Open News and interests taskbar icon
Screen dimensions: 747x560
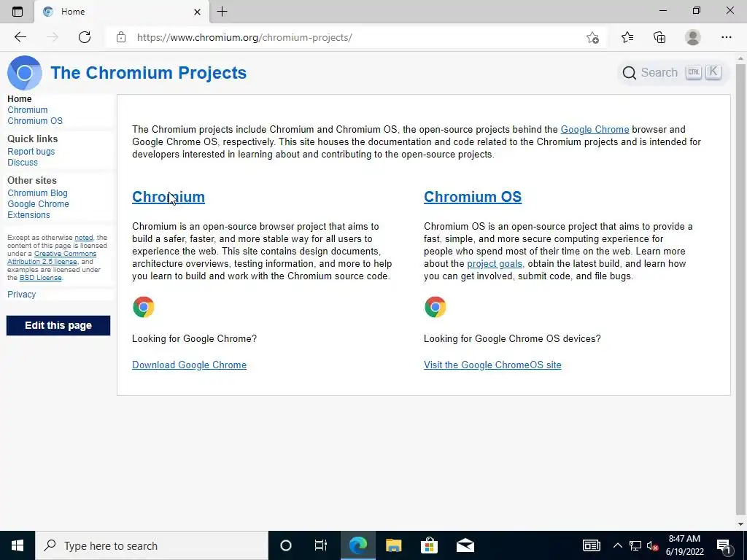(x=591, y=545)
